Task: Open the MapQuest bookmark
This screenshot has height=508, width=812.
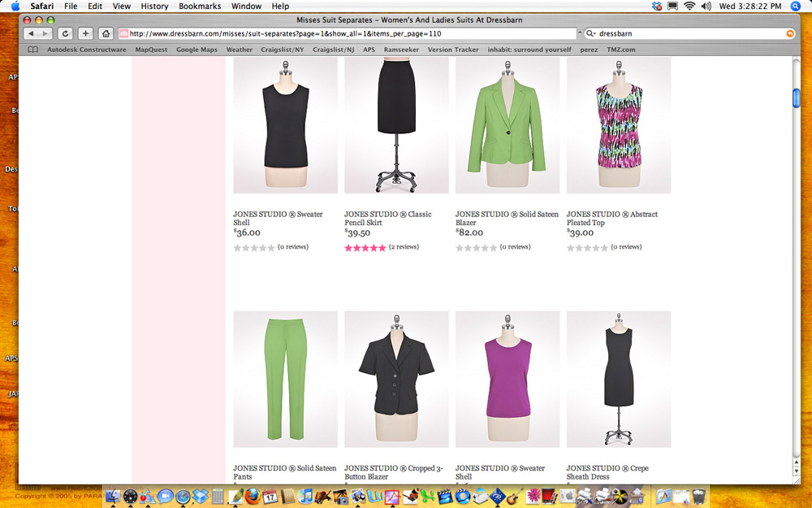Action: coord(151,50)
